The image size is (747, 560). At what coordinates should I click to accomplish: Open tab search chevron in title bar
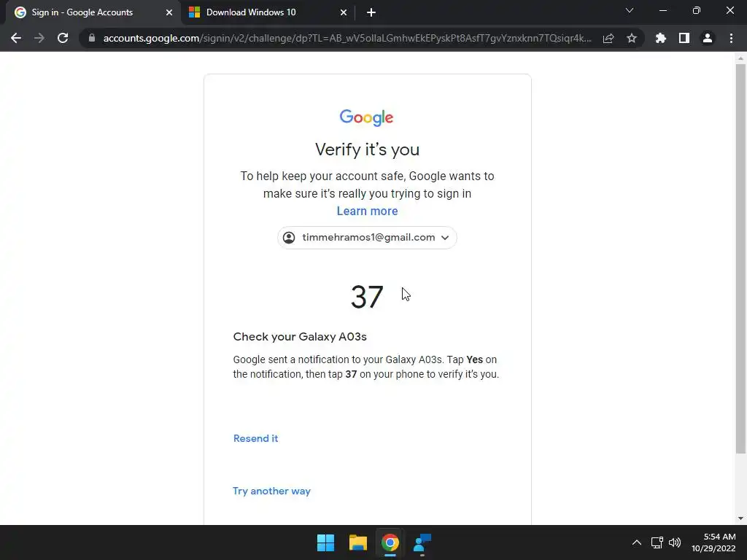point(630,10)
